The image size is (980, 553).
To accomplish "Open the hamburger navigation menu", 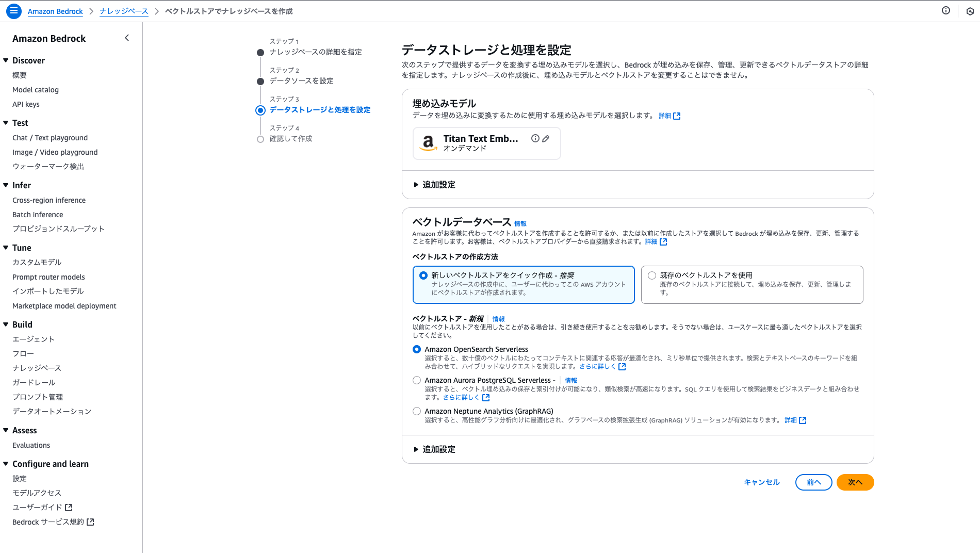I will [13, 11].
